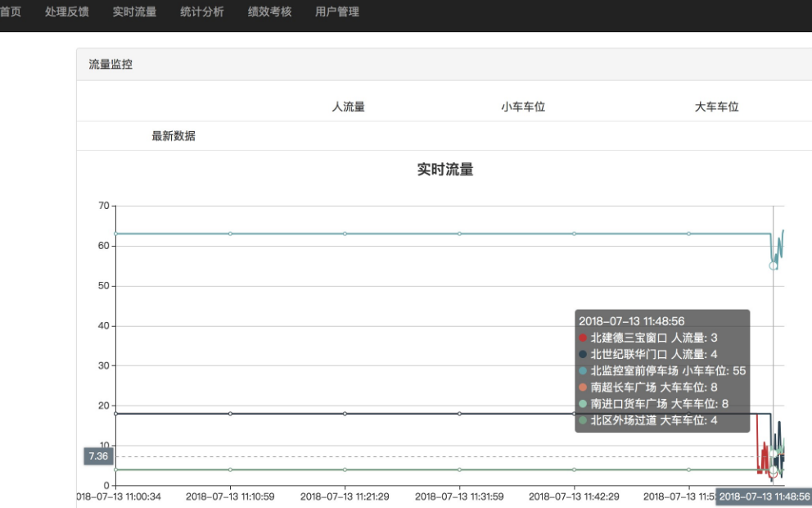Select y-axis tick label 30
The image size is (812, 508).
tap(104, 365)
